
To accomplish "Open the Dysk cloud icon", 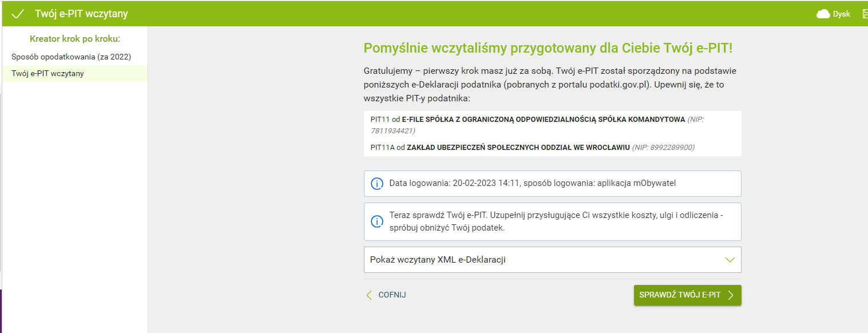I will click(x=823, y=14).
